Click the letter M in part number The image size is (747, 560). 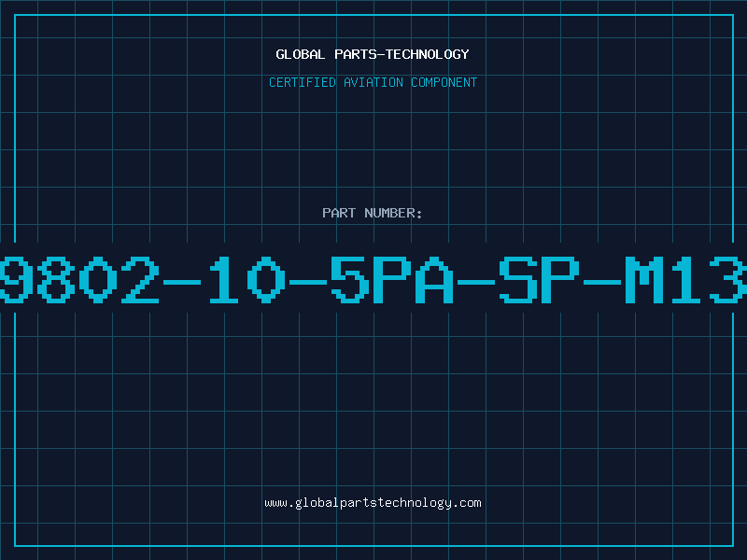tap(644, 279)
